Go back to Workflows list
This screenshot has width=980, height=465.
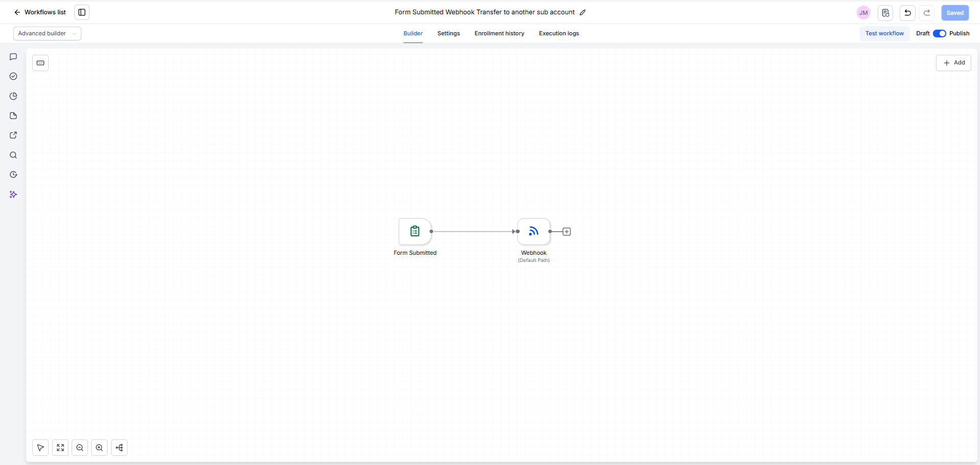pyautogui.click(x=40, y=12)
